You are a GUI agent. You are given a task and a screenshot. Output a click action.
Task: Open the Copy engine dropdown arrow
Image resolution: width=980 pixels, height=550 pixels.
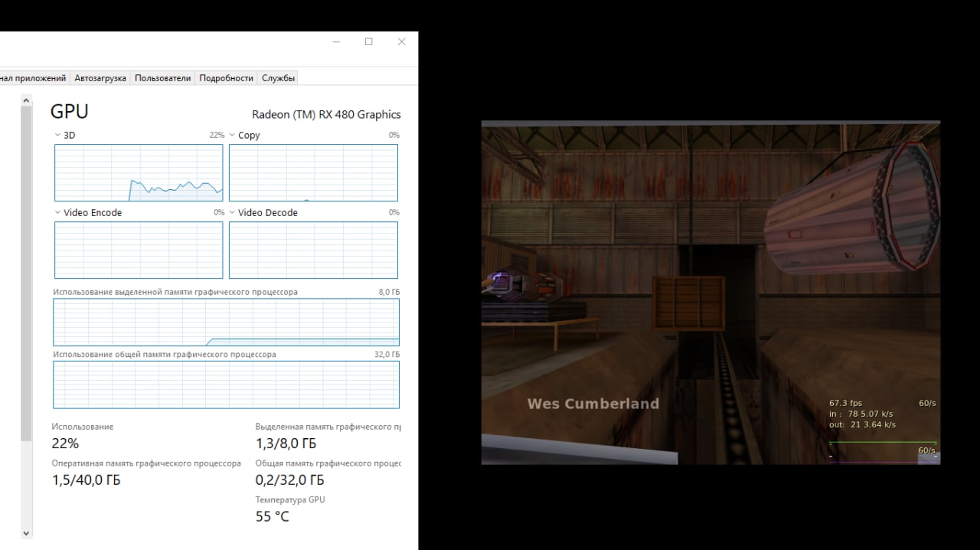tap(232, 135)
